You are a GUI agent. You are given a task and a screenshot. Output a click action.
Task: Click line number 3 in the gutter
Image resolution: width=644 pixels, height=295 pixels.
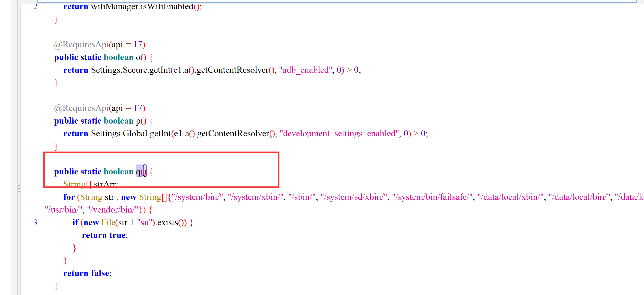[35, 222]
